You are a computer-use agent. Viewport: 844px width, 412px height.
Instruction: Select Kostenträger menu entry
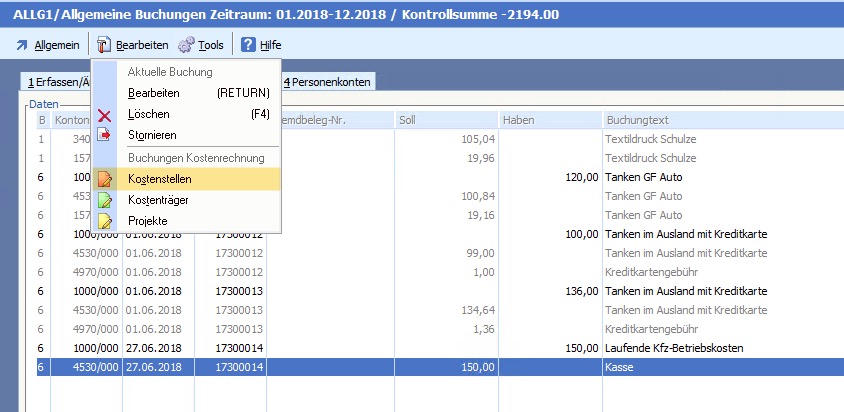pos(158,200)
